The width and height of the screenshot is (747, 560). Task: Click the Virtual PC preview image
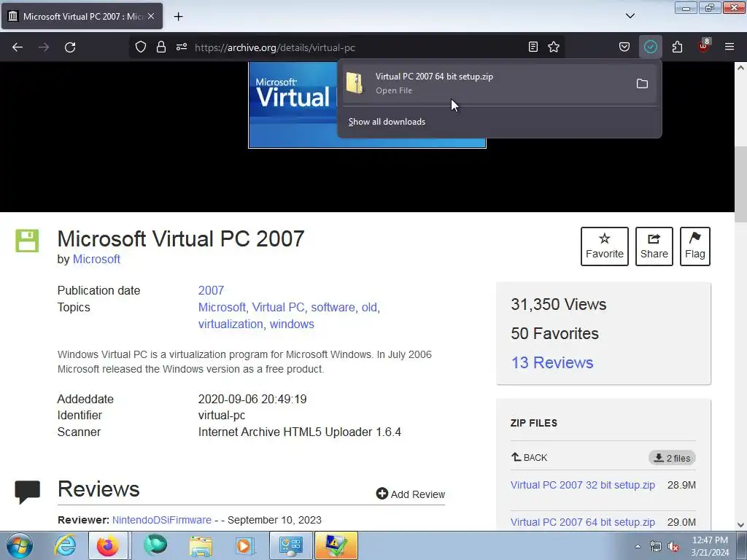[x=293, y=105]
